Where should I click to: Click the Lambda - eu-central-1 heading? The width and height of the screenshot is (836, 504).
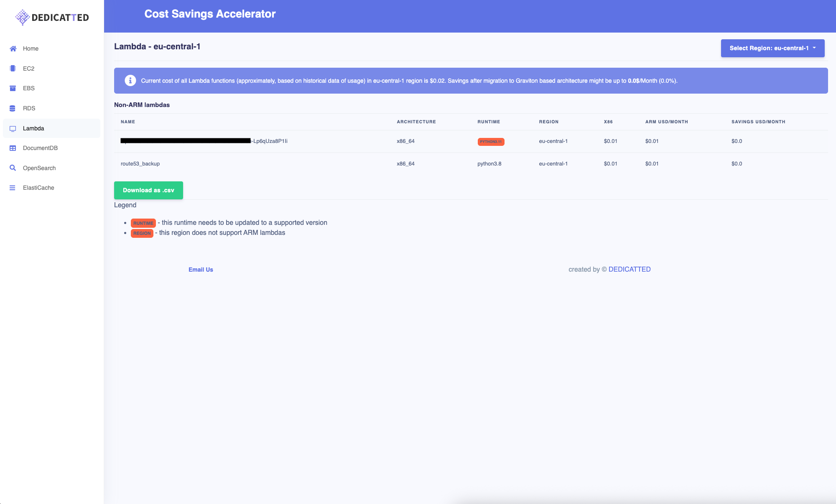click(x=157, y=46)
